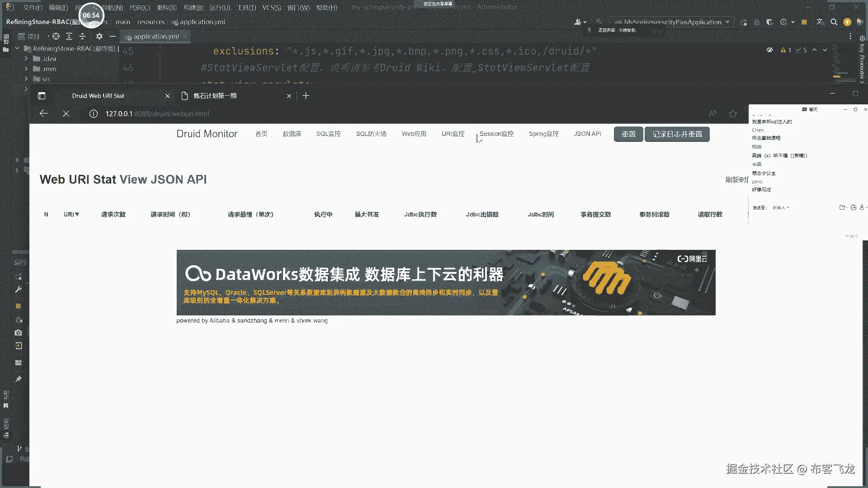
Task: Click the thread dump camera icon
Action: coord(18,333)
